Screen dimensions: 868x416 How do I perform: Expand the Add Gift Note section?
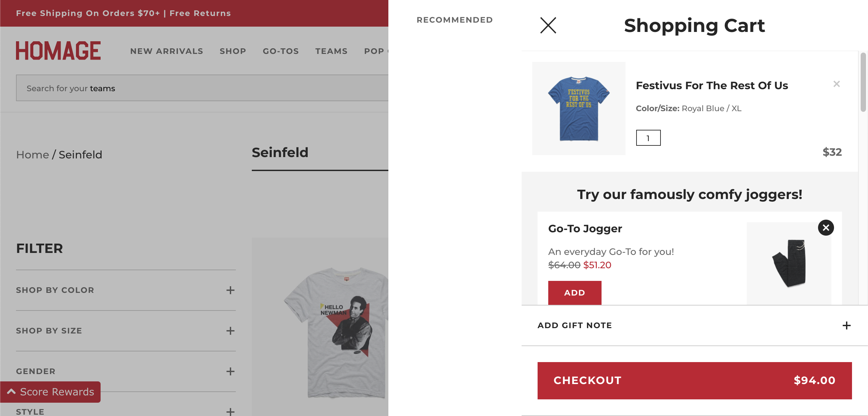pos(846,325)
